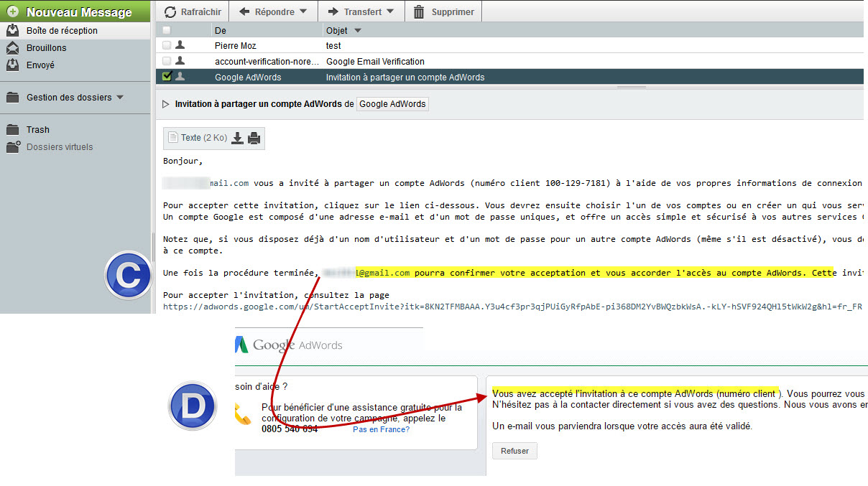Click the Rafraîchir refresh icon
Screen dimensions: 868x486
[x=170, y=11]
